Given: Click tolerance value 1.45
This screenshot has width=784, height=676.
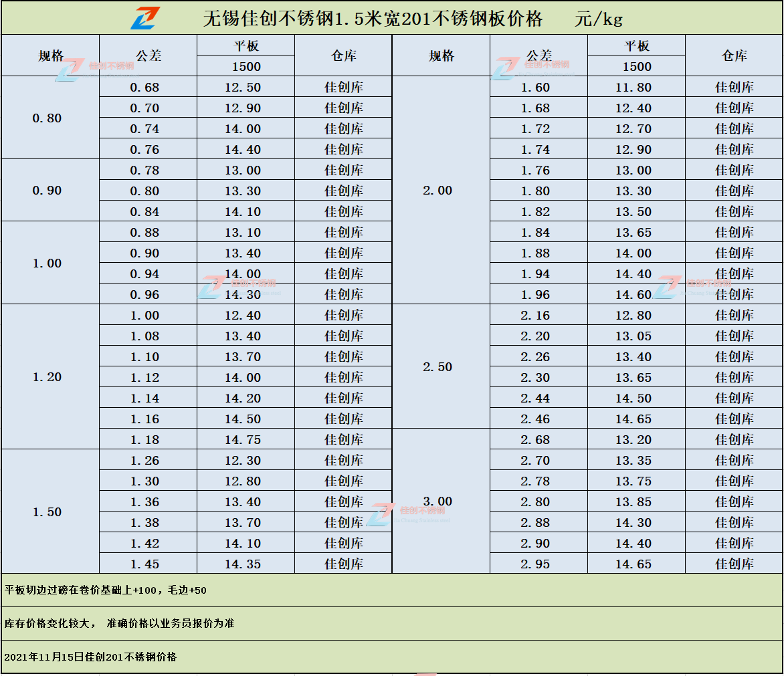Looking at the screenshot, I should (x=144, y=564).
